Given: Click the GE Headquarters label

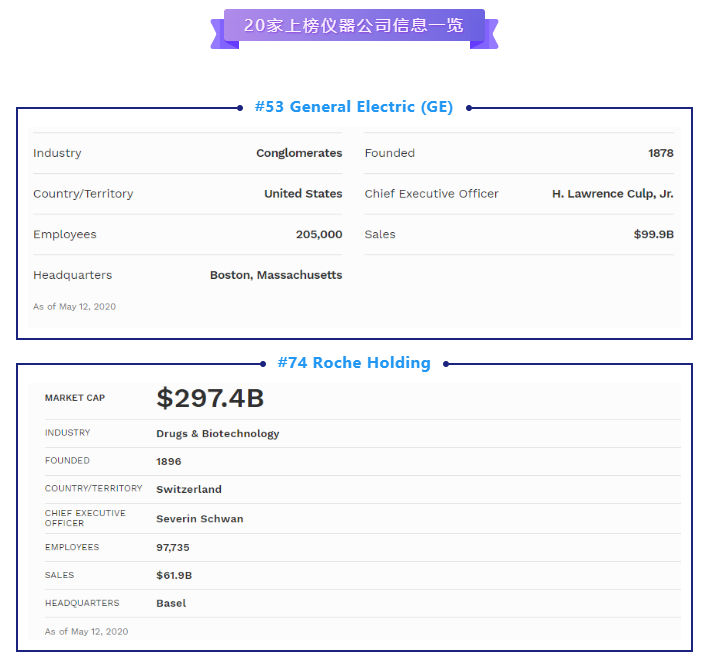Looking at the screenshot, I should click(72, 275).
